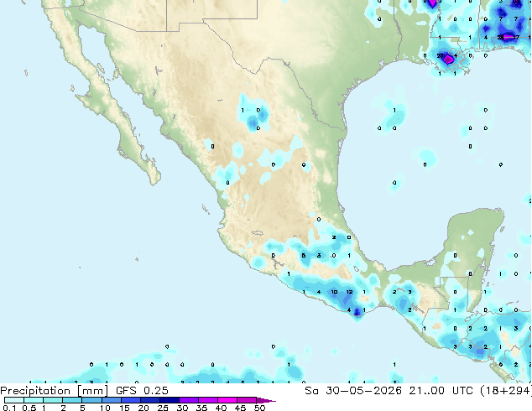
Task: Click the '20' legend scale label
Action: [143, 408]
